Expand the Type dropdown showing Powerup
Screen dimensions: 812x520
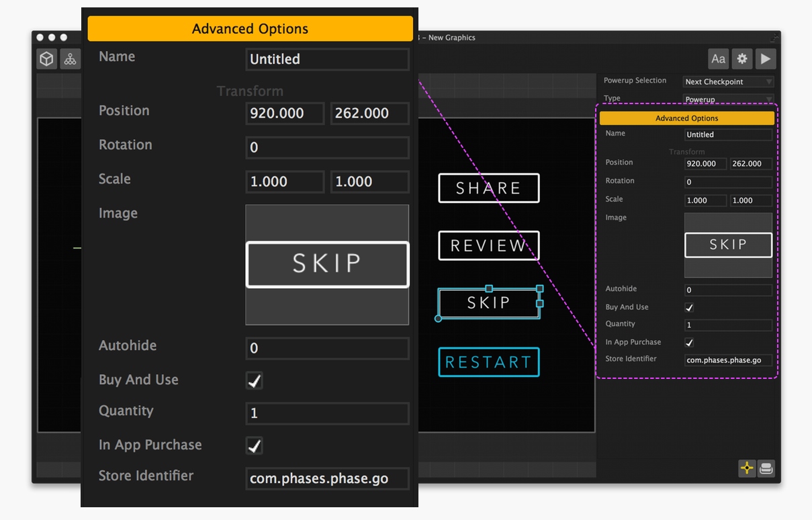(x=728, y=99)
